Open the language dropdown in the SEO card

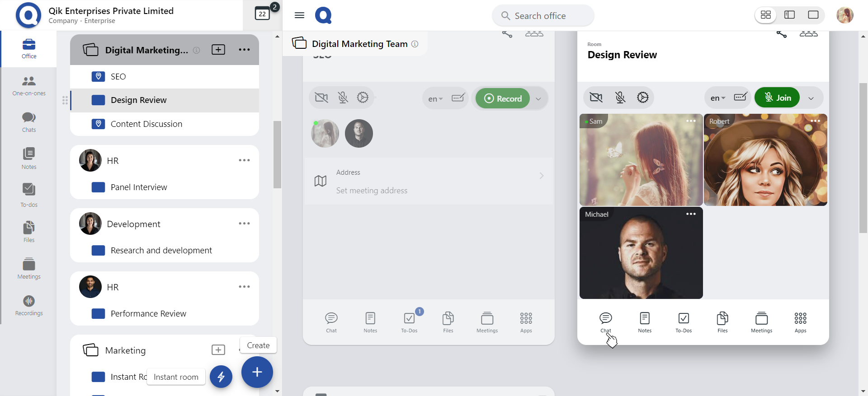[435, 98]
